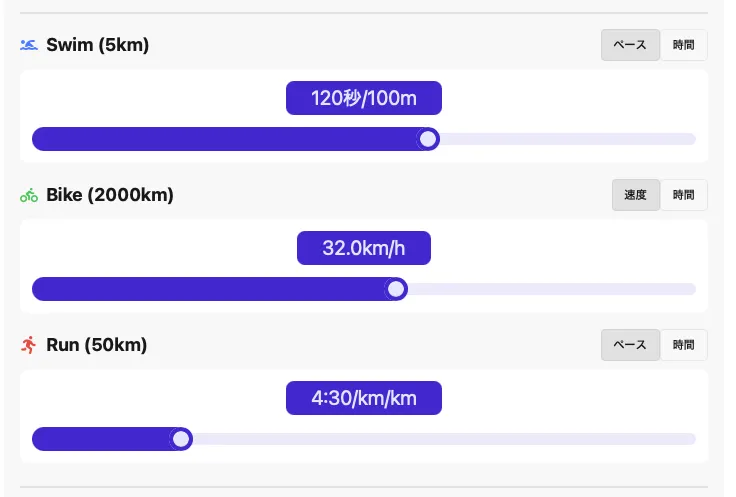This screenshot has height=497, width=736.
Task: Click the Swim (5km) heading
Action: point(97,45)
